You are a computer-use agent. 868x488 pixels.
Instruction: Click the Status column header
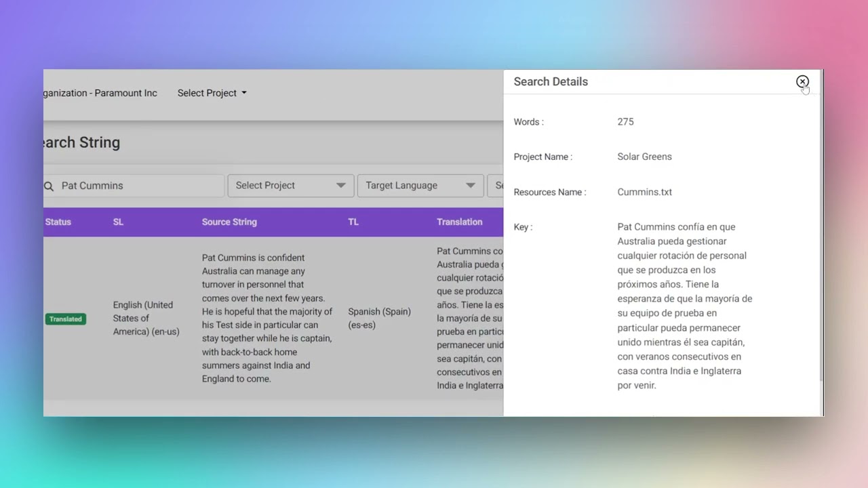(58, 222)
